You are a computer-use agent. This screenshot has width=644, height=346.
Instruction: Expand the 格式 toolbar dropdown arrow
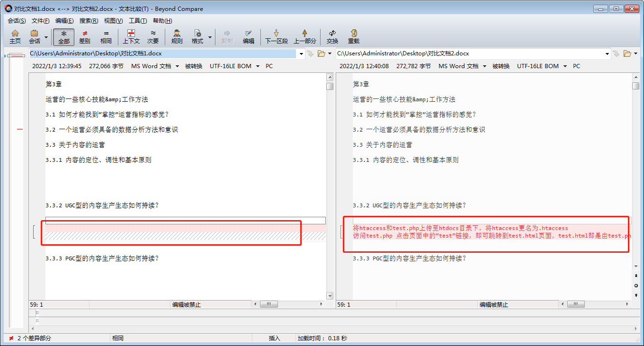pyautogui.click(x=210, y=37)
